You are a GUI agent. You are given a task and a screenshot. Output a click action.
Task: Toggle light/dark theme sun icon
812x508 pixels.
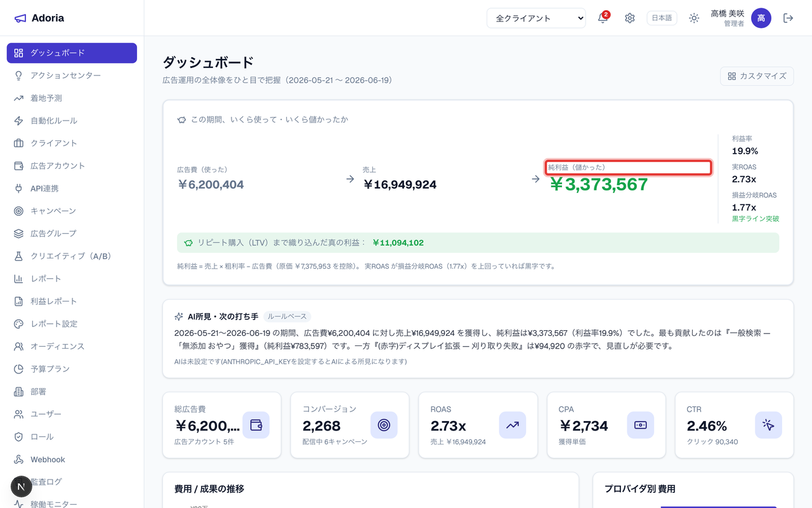pos(694,18)
